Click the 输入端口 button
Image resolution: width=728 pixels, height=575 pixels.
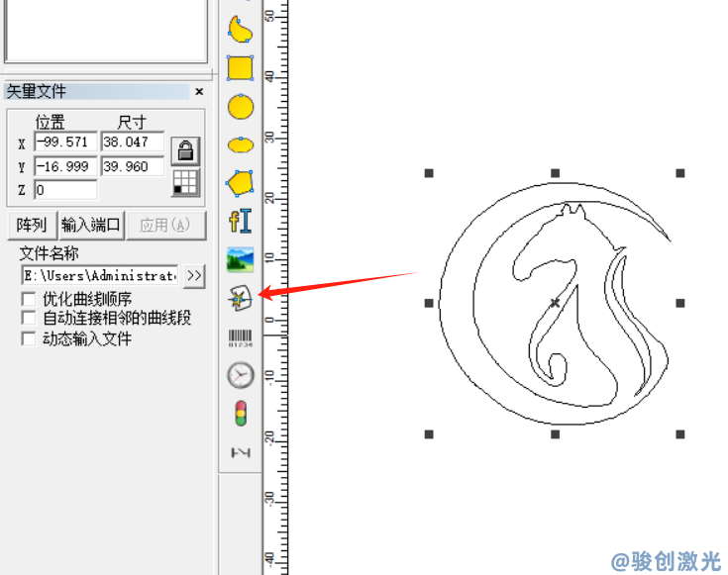91,226
